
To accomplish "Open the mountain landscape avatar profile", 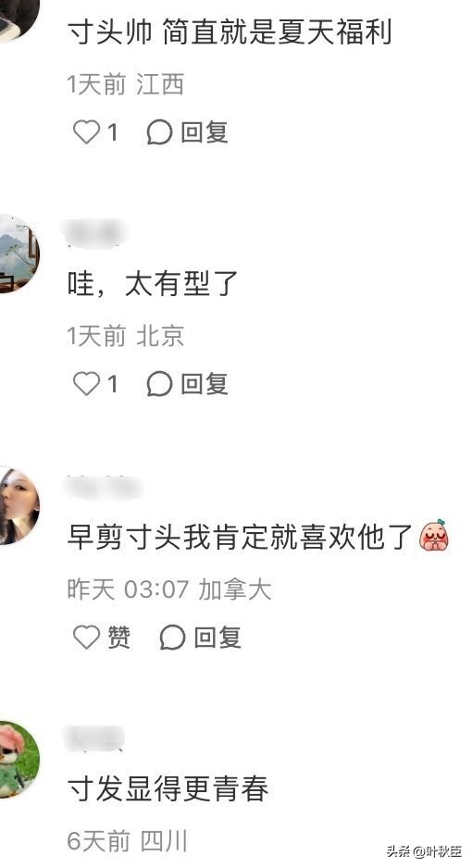I will (18, 254).
